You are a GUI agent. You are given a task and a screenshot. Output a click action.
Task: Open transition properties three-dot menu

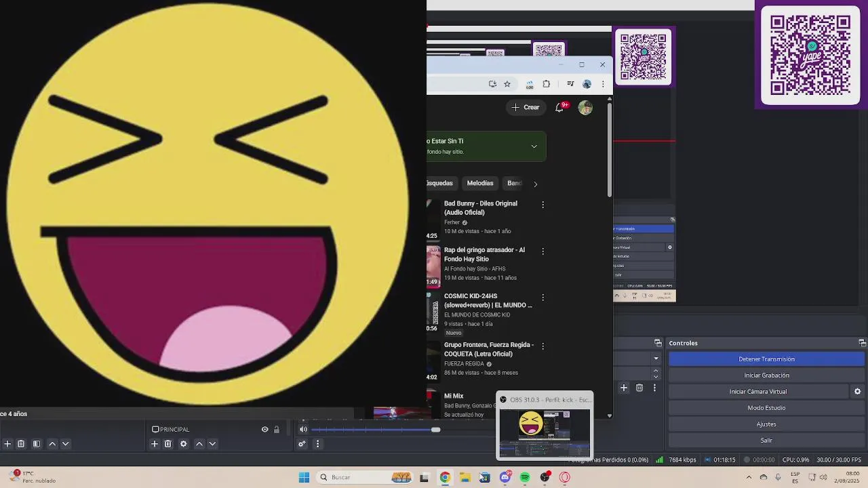654,388
